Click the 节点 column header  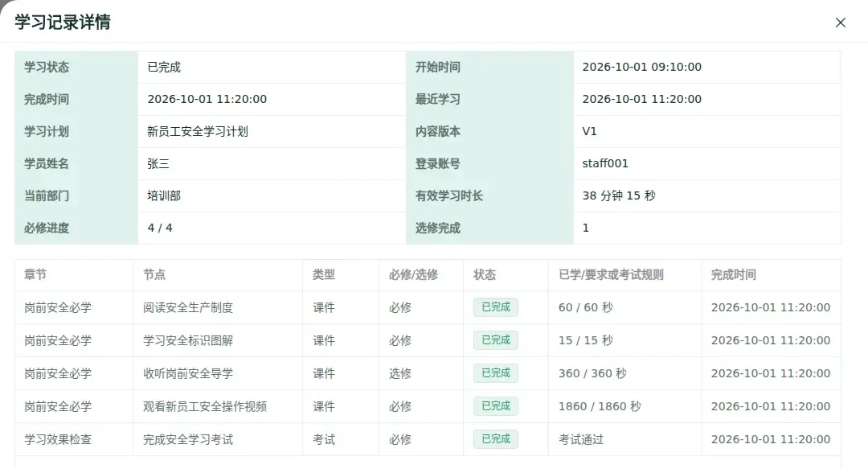154,274
